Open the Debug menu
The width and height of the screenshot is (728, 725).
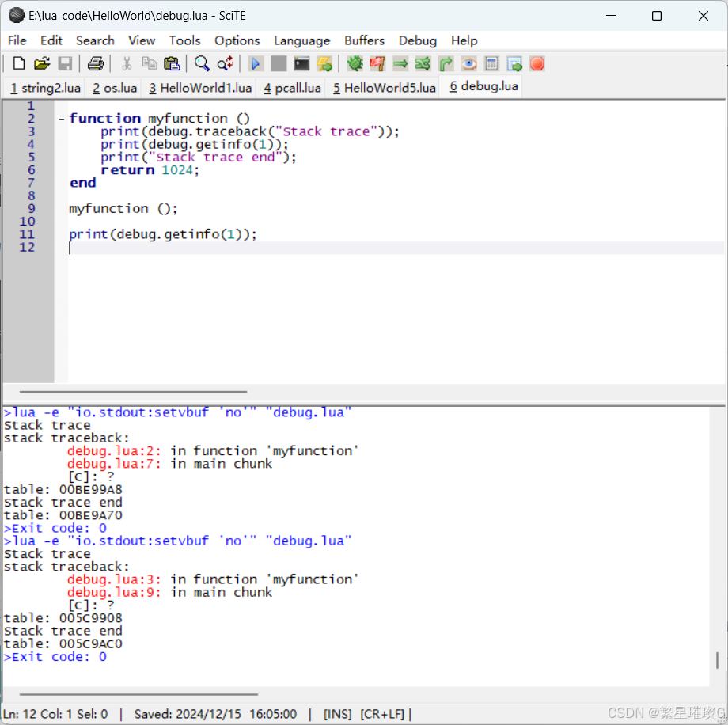click(418, 40)
